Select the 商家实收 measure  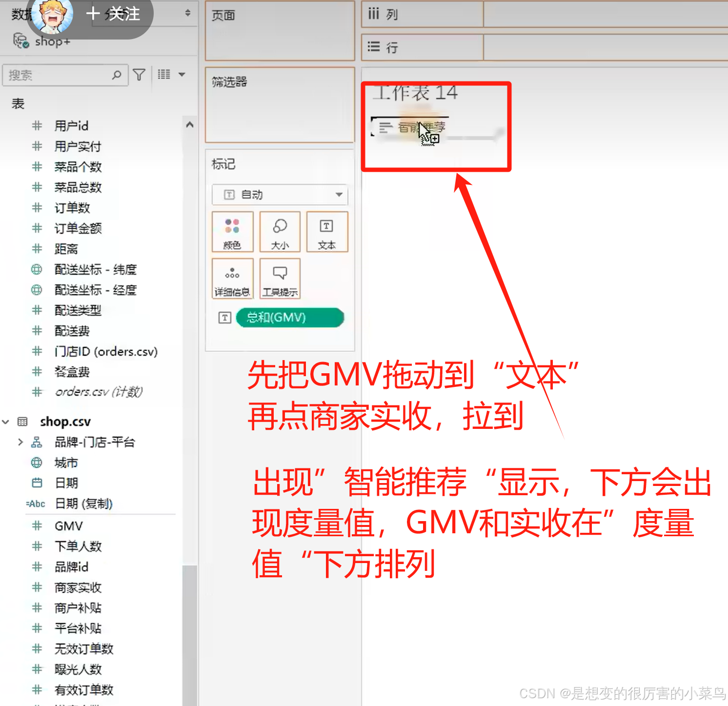click(x=78, y=587)
